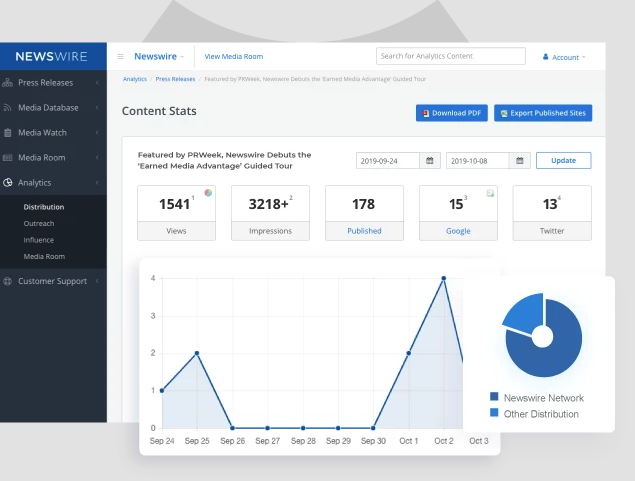
Task: Click the Press Releases sidebar icon
Action: 7,83
